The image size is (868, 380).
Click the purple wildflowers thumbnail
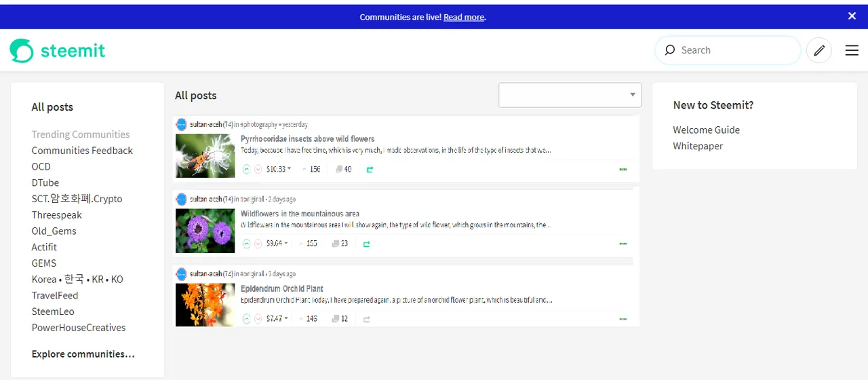pyautogui.click(x=205, y=231)
